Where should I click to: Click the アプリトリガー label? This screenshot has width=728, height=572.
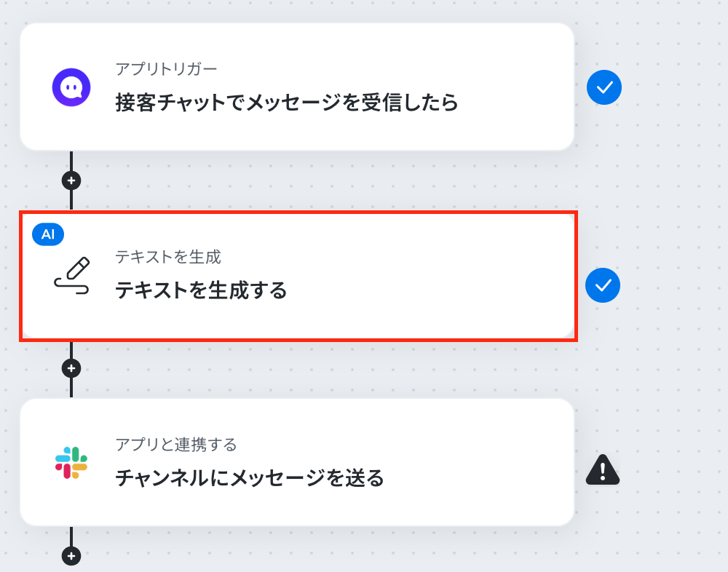click(166, 69)
